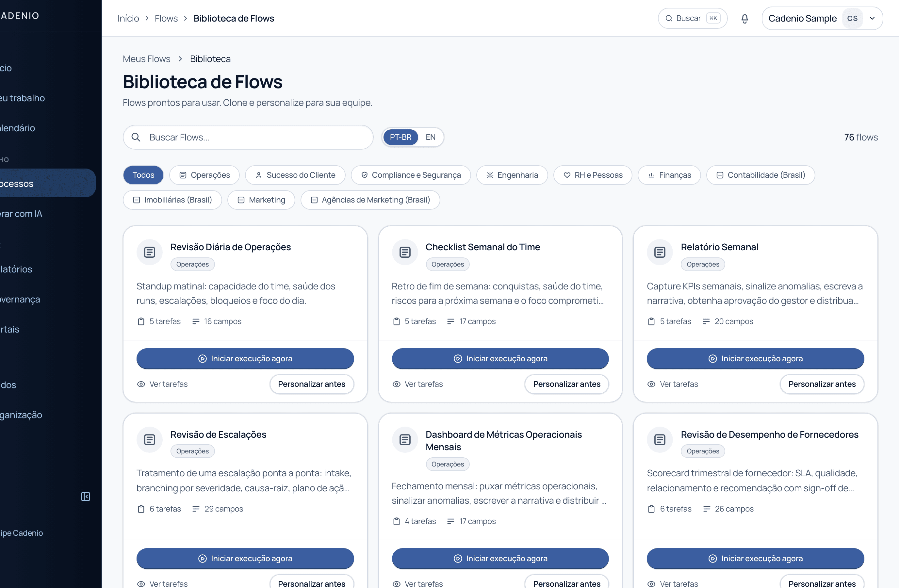The image size is (899, 588).
Task: Show tasks for Revisão Diária de Operações
Action: coord(162,384)
